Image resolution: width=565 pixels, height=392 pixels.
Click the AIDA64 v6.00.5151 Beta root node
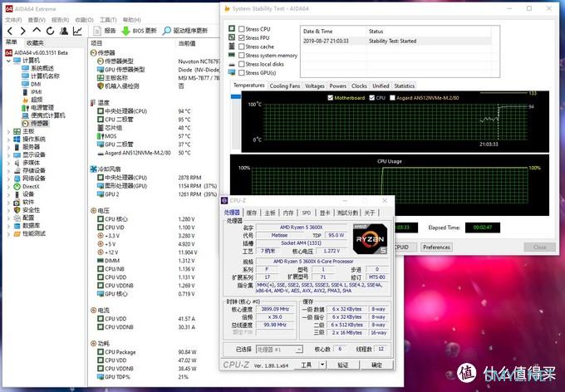(x=41, y=52)
